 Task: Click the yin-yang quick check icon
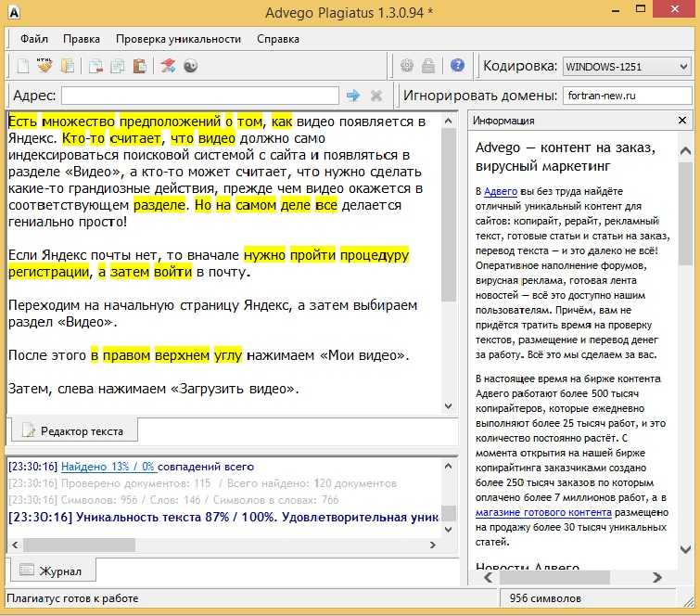[191, 66]
